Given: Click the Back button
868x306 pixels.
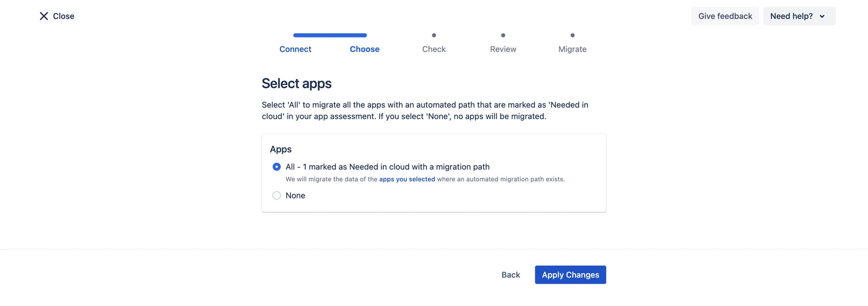Looking at the screenshot, I should 510,275.
